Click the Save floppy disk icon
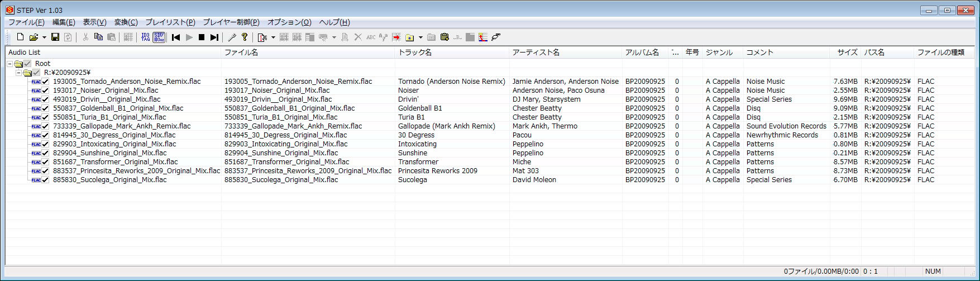 [55, 37]
